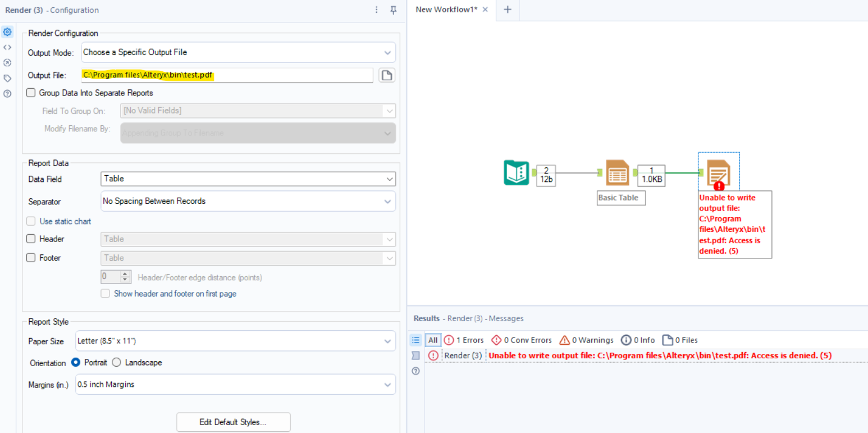Enable Group Data Into Separate Reports
Screen dimensions: 868x433
tap(31, 93)
